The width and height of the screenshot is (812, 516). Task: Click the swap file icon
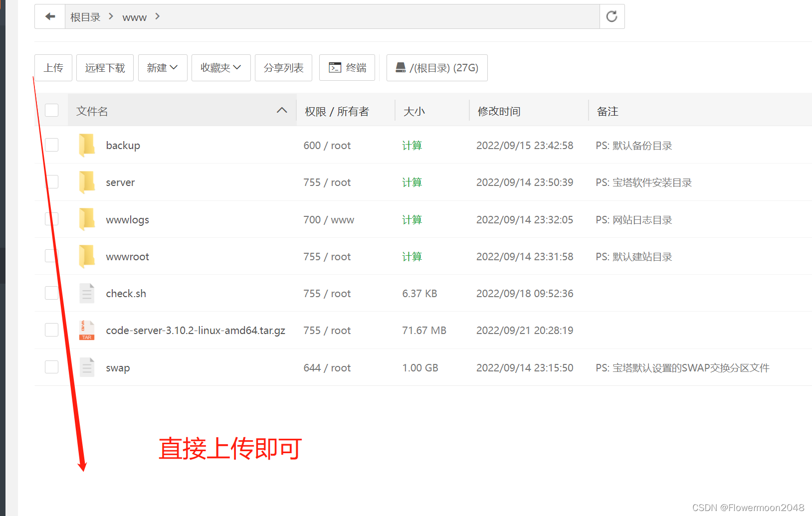(x=87, y=367)
